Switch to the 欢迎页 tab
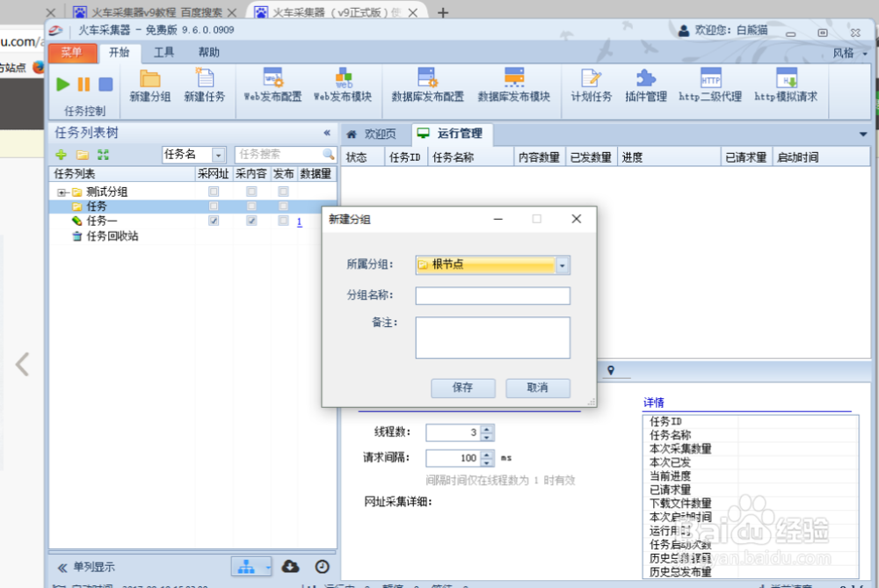Viewport: 879px width, 588px height. coord(381,134)
